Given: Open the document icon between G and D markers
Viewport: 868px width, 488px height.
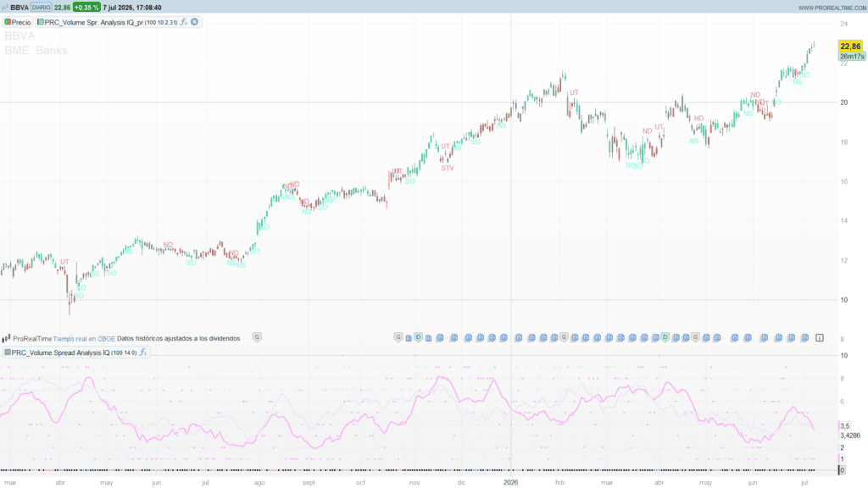Looking at the screenshot, I should tap(409, 338).
